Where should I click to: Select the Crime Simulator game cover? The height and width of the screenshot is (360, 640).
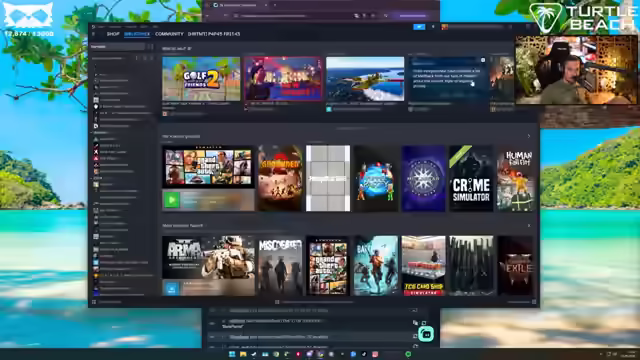471,178
